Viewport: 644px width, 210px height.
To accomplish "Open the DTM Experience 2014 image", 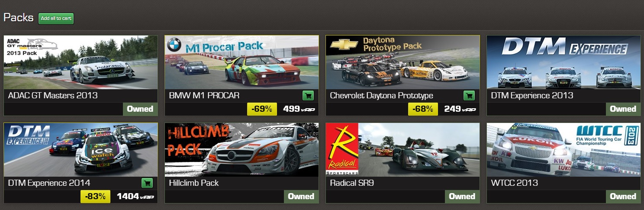I will pos(81,150).
